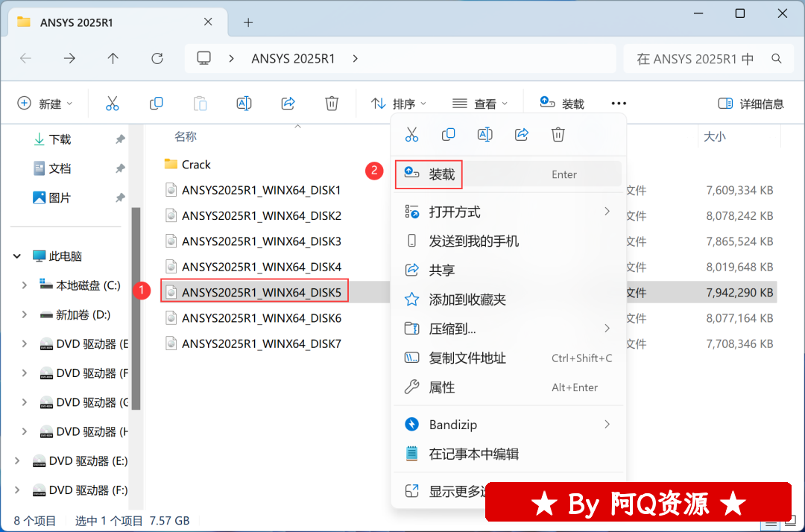The width and height of the screenshot is (805, 532).
Task: Toggle the 详细信息 details pane
Action: pyautogui.click(x=751, y=104)
